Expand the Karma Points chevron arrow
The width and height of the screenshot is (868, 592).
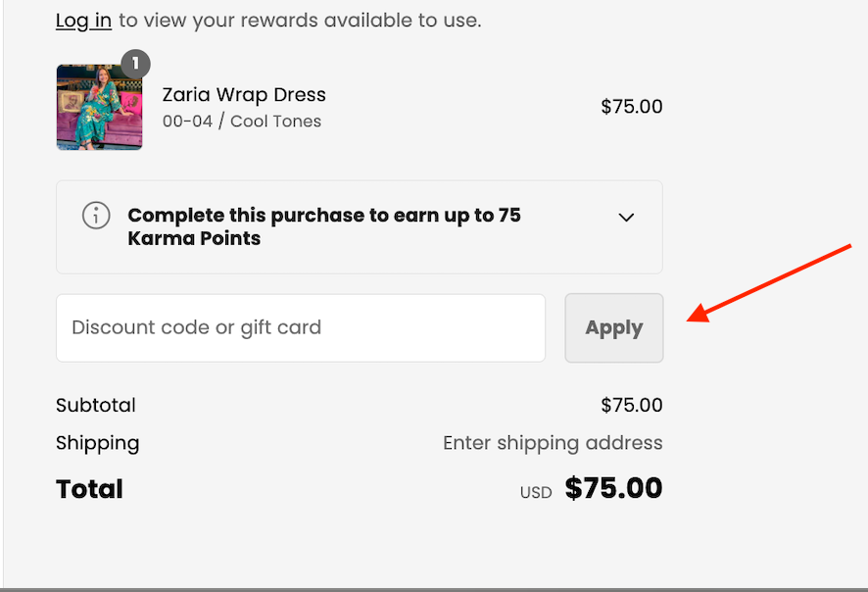(626, 217)
